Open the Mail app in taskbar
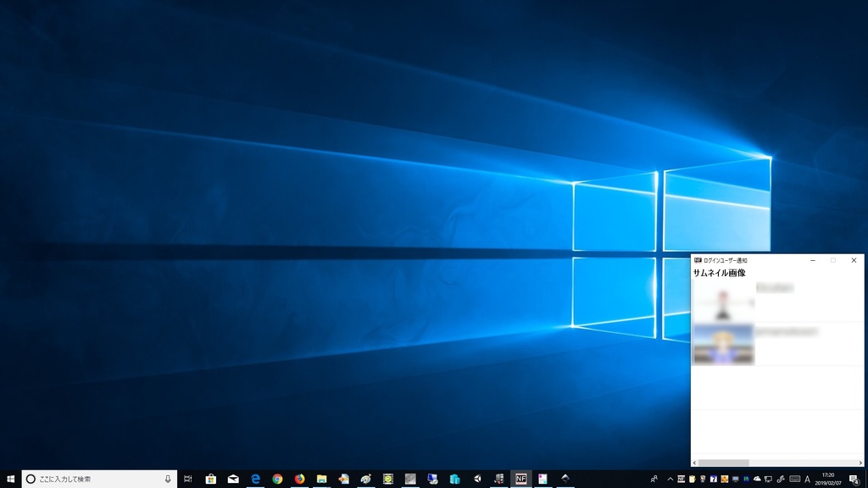Image resolution: width=868 pixels, height=488 pixels. coord(233,479)
